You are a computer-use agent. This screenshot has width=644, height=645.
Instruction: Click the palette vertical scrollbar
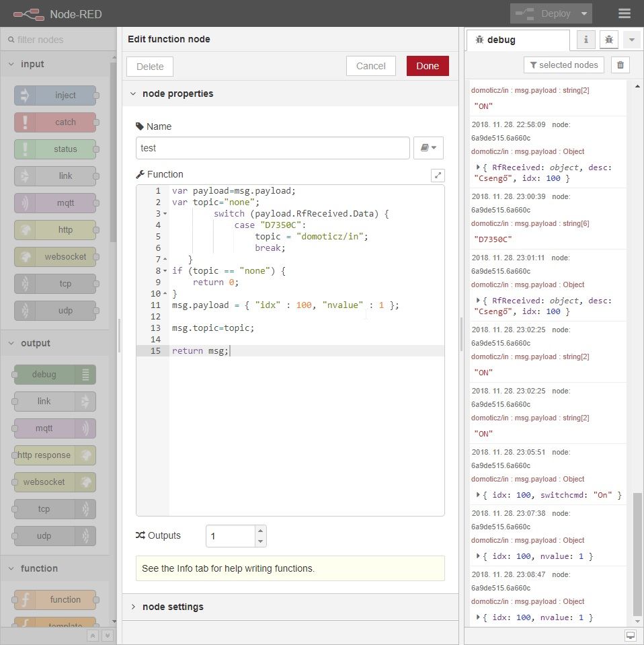pos(113,152)
